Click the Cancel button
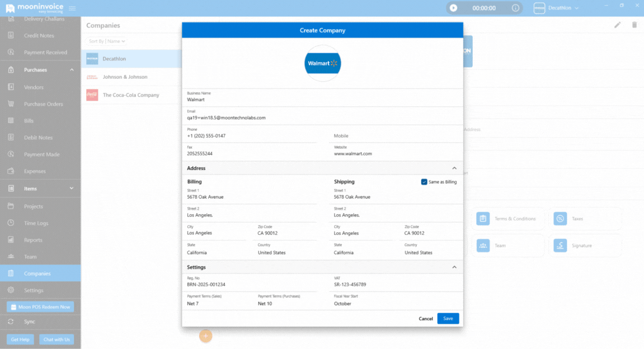Image resolution: width=644 pixels, height=349 pixels. tap(425, 319)
